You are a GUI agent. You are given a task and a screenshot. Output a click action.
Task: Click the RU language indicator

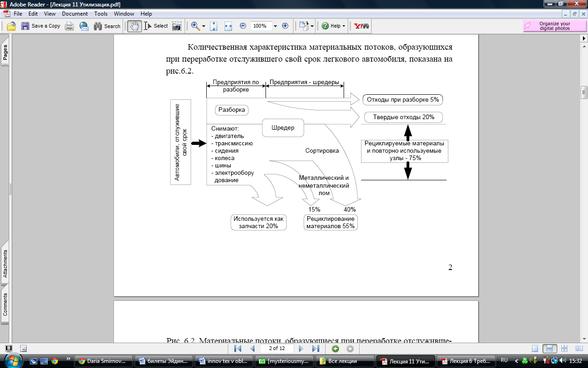pyautogui.click(x=504, y=360)
